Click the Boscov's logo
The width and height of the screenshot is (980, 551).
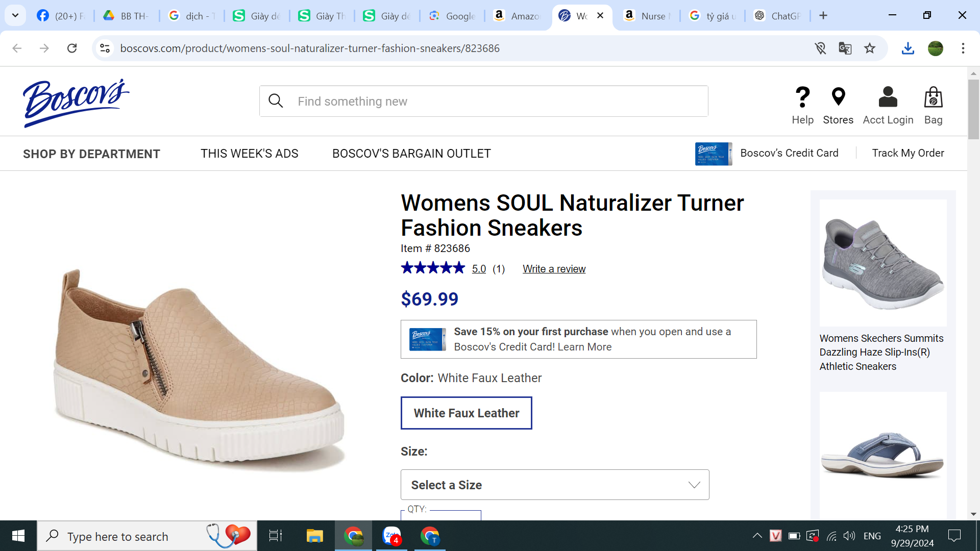[76, 102]
